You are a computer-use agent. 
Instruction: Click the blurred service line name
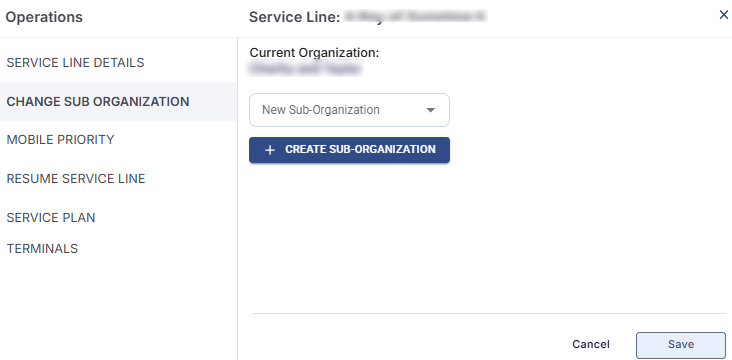coord(415,17)
